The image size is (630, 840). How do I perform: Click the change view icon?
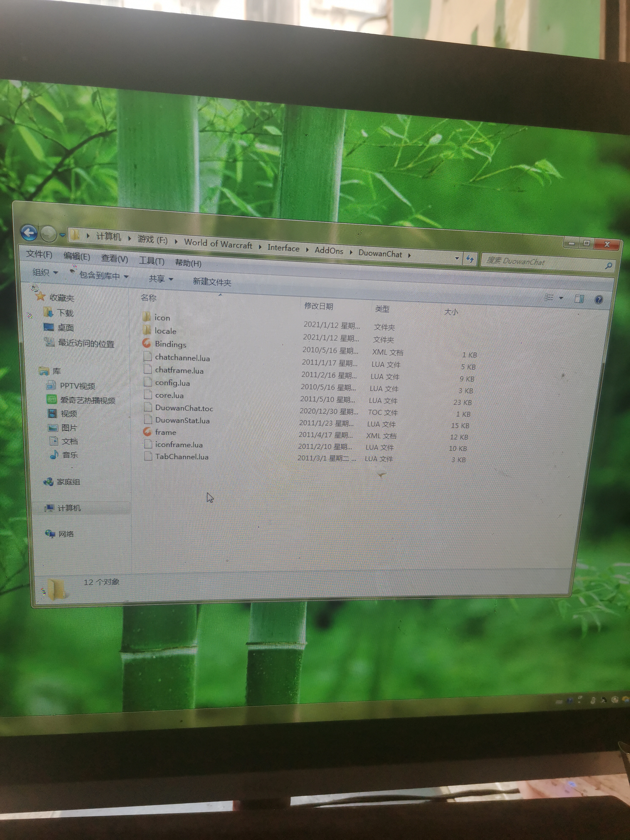coord(549,297)
